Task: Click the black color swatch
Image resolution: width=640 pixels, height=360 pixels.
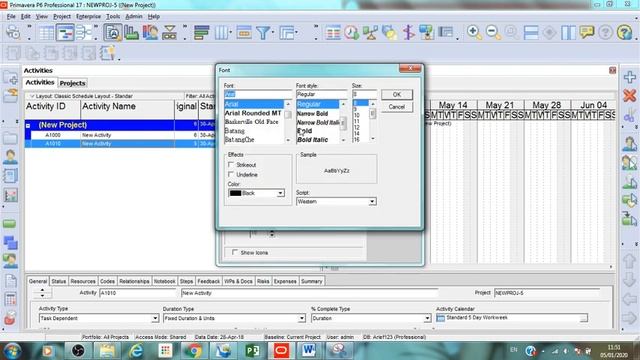Action: coord(236,193)
